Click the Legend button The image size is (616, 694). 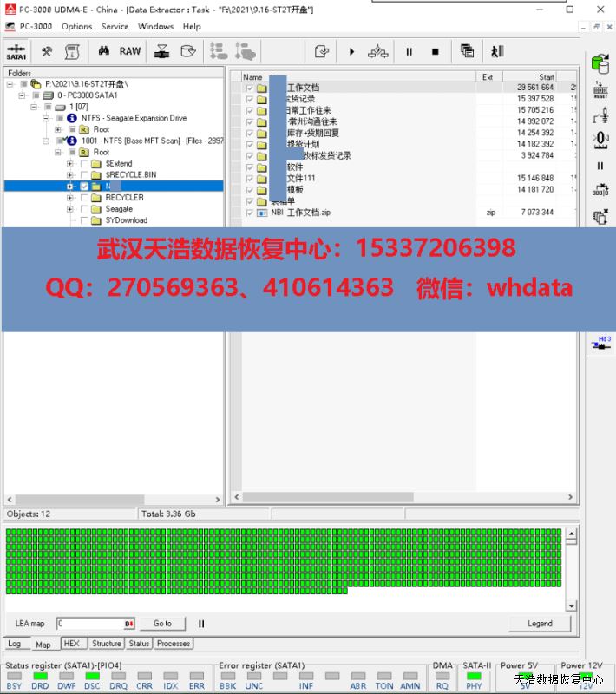point(540,624)
